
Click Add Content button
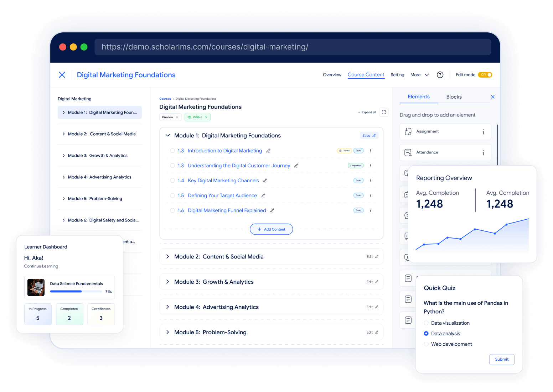pyautogui.click(x=271, y=229)
